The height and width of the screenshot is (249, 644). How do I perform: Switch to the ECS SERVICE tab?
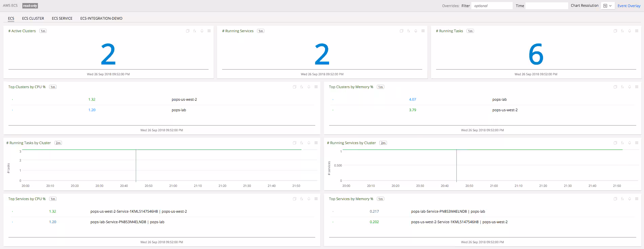62,18
